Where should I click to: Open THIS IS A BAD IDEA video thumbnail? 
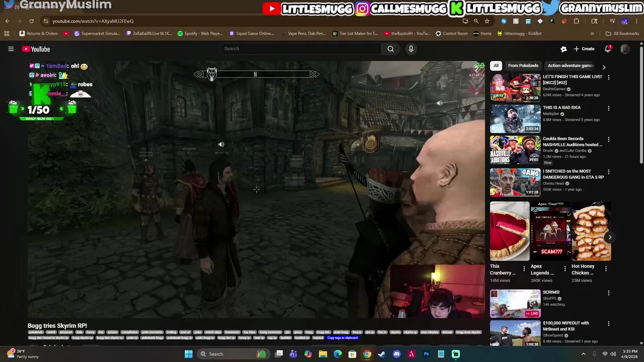pyautogui.click(x=515, y=119)
